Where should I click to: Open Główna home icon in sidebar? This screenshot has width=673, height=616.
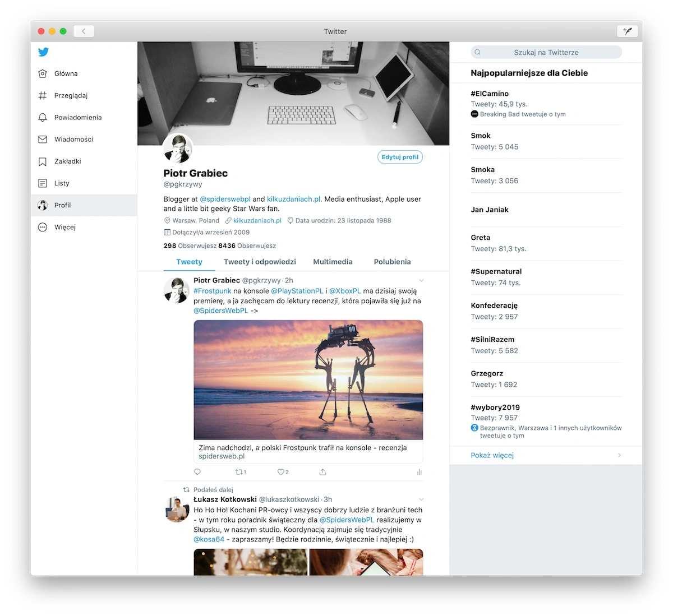[x=43, y=73]
